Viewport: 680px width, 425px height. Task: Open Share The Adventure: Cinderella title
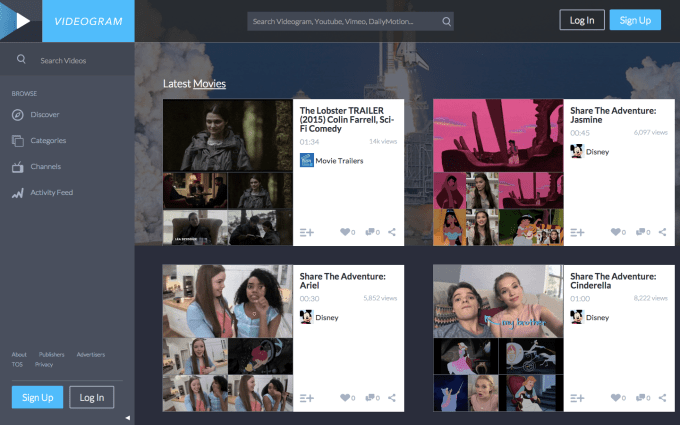click(613, 281)
